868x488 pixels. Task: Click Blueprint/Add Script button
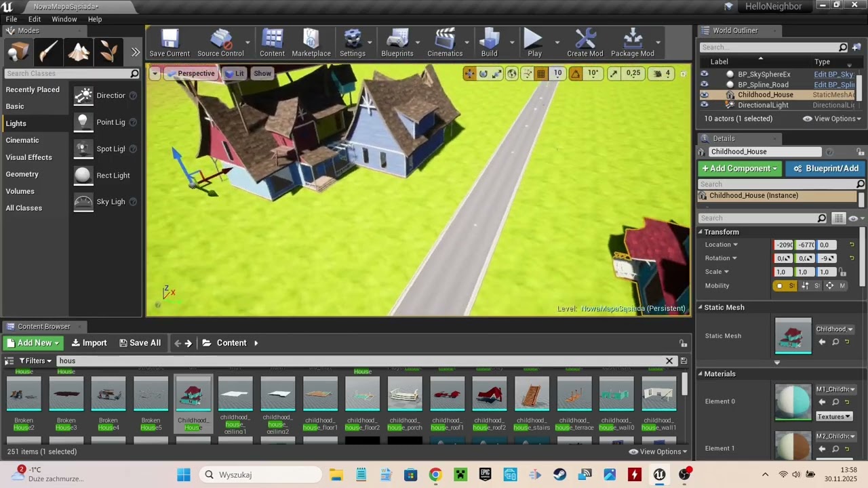[825, 168]
